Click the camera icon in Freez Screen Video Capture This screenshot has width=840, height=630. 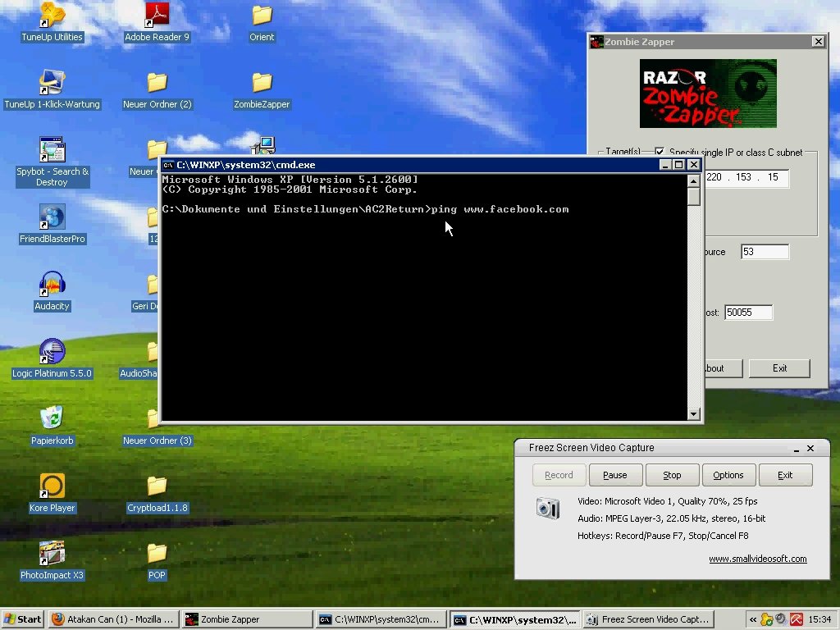tap(547, 507)
